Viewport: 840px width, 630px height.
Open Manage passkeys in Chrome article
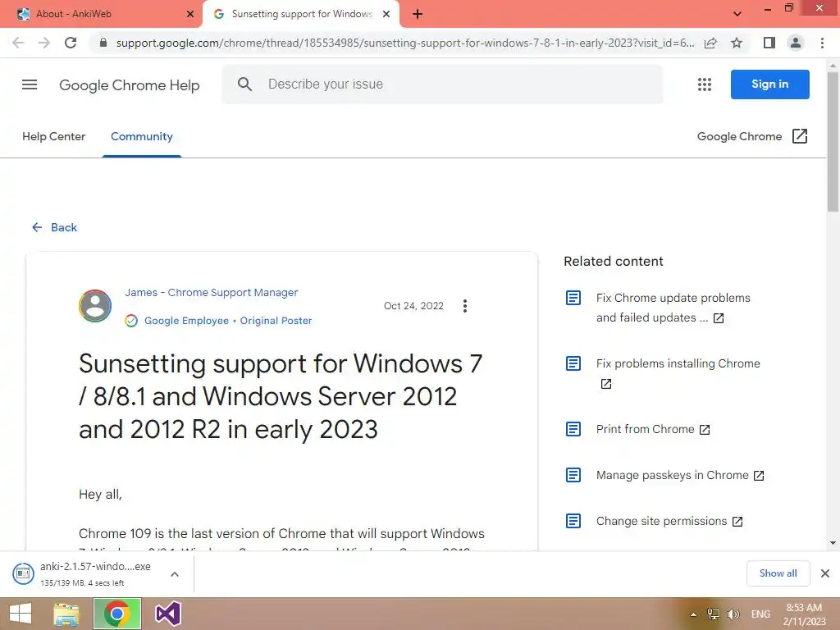point(680,475)
